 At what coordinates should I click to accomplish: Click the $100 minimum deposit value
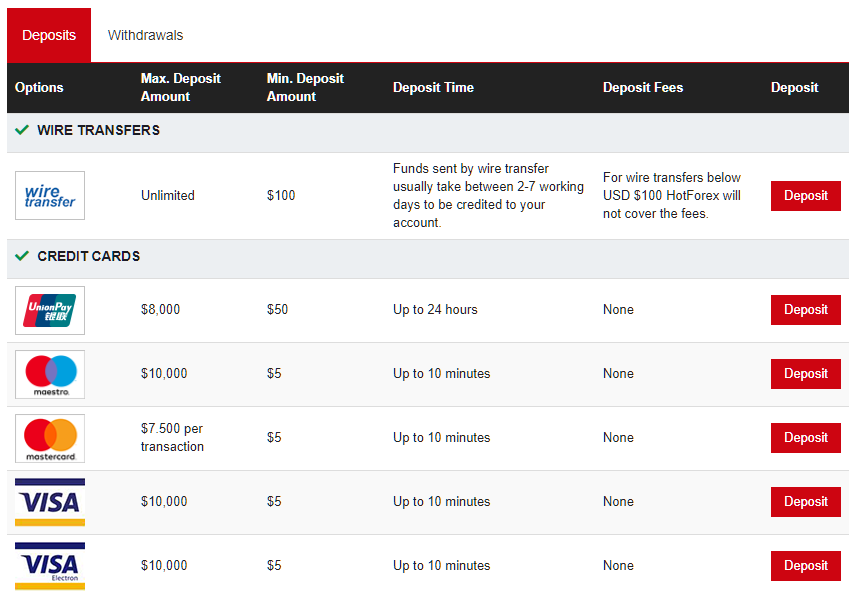(281, 196)
